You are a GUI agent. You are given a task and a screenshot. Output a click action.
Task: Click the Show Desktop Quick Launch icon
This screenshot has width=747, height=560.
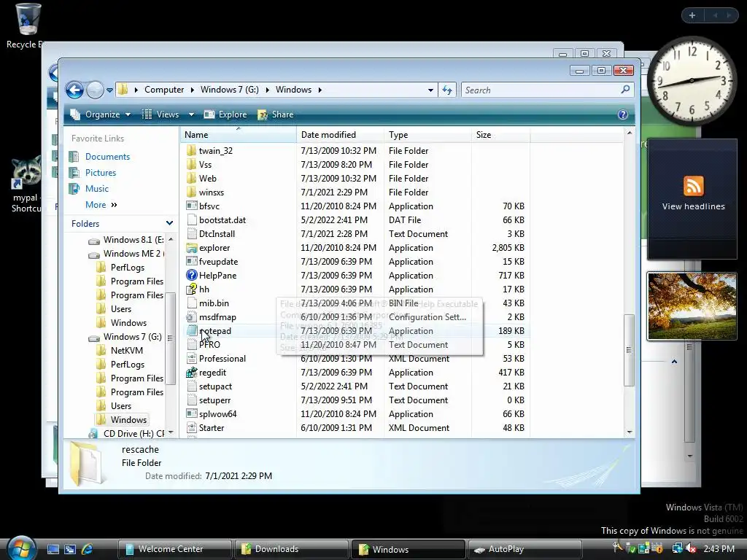pyautogui.click(x=53, y=549)
